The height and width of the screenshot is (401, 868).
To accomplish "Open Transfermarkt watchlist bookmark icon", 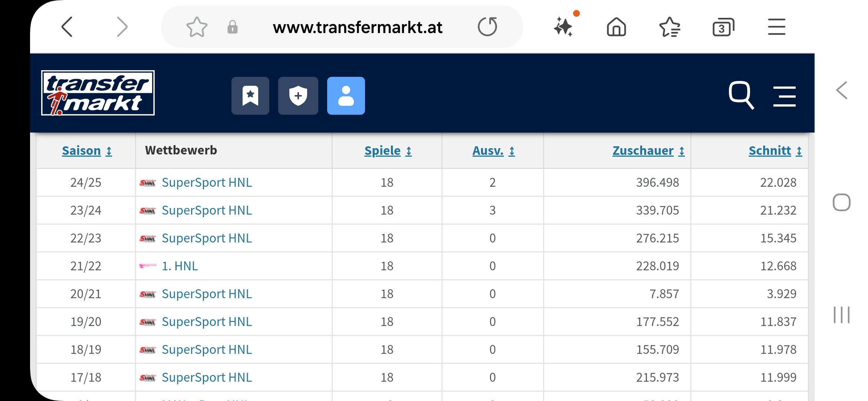I will [x=250, y=96].
